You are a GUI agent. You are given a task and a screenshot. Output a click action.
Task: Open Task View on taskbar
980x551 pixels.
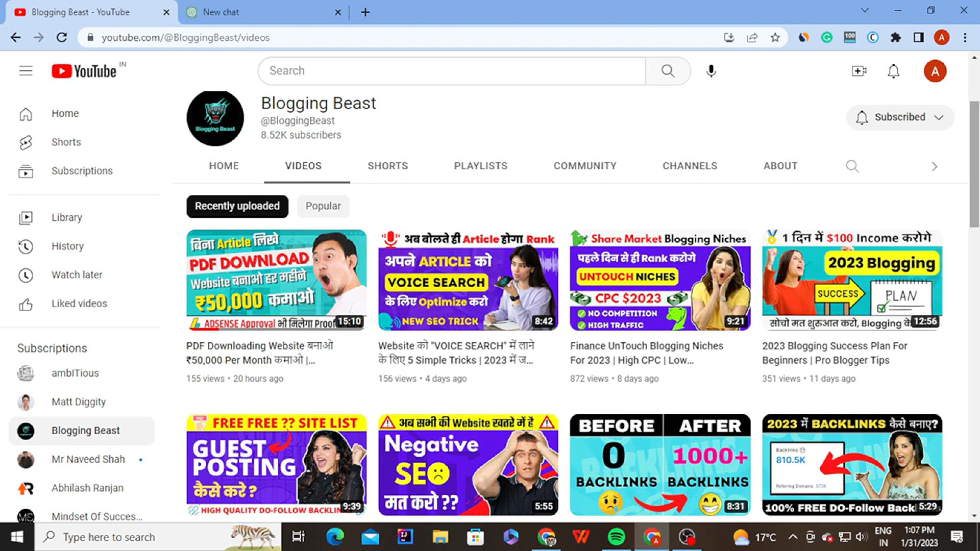(x=298, y=537)
